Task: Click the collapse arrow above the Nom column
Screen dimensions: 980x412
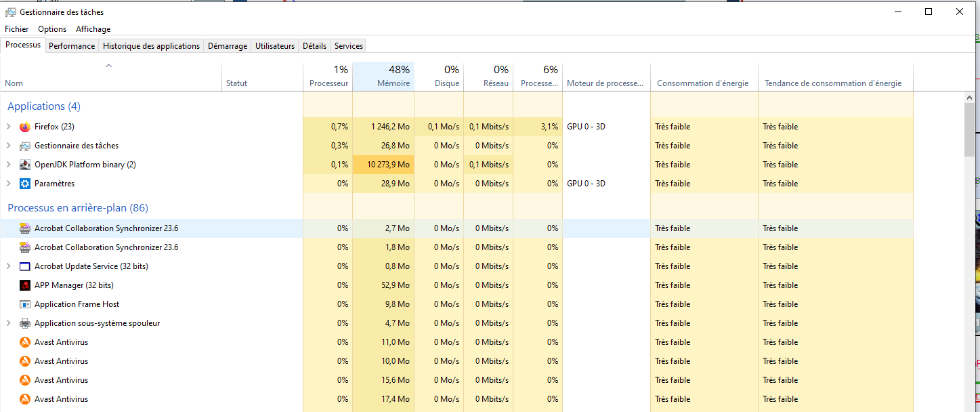Action: (108, 66)
